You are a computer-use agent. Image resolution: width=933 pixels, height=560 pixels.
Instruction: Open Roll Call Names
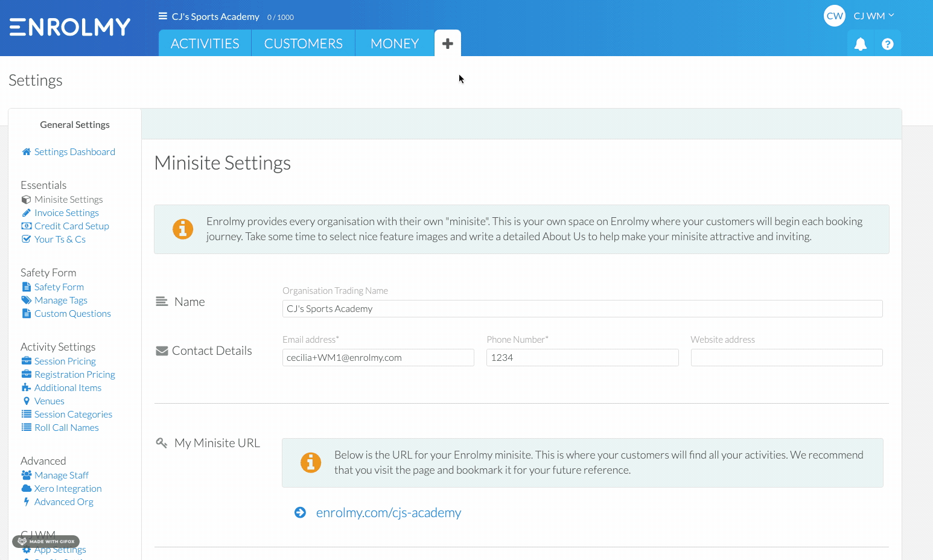click(x=66, y=428)
